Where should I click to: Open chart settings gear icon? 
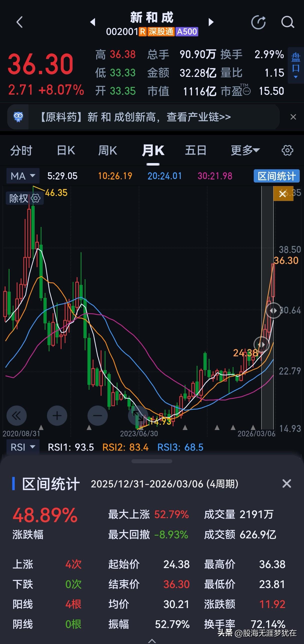287,151
